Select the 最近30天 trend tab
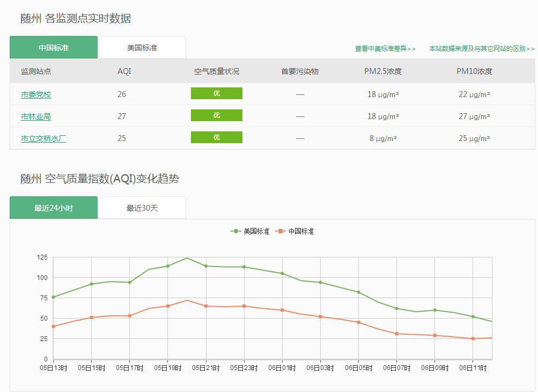 coord(142,208)
